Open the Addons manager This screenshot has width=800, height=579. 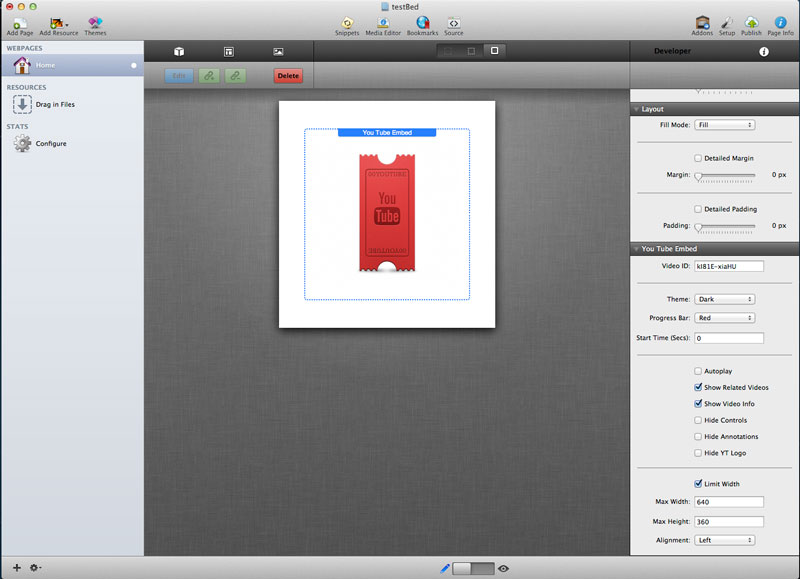[x=702, y=22]
